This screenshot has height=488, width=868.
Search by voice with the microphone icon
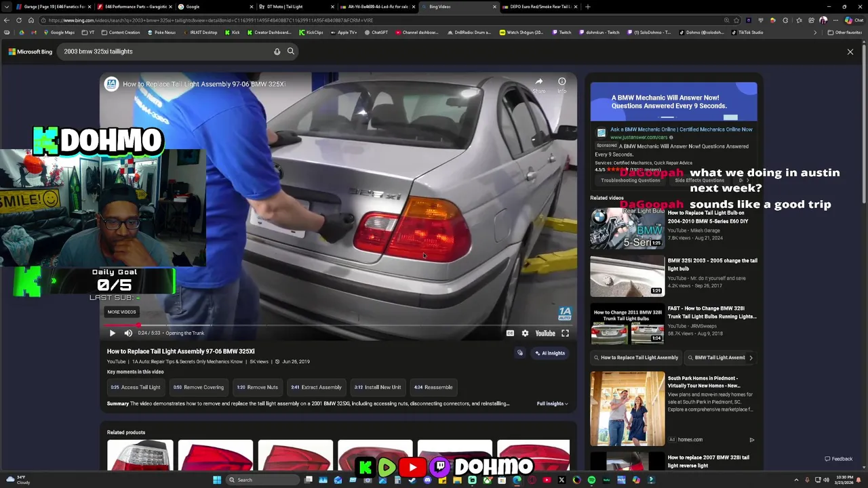[277, 52]
